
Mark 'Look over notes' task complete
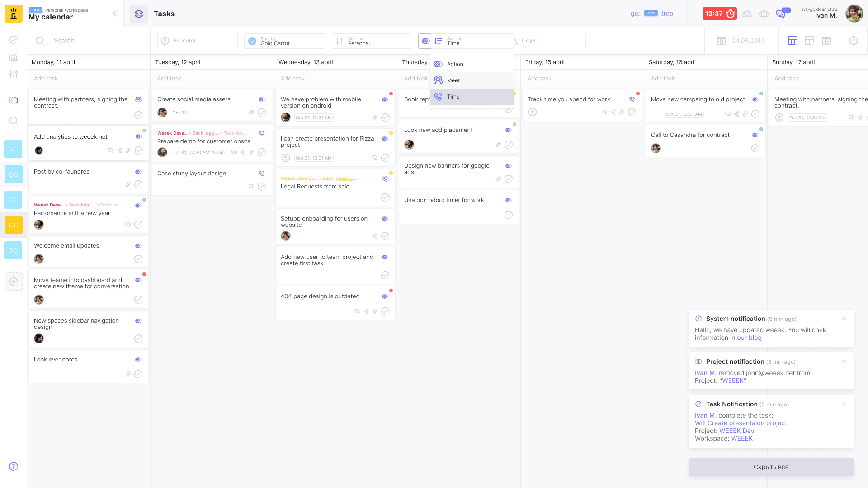138,374
